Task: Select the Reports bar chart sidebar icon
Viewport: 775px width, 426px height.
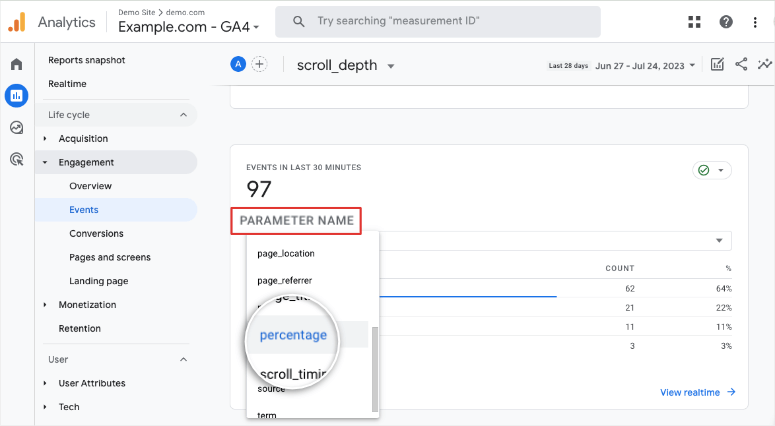Action: [17, 95]
